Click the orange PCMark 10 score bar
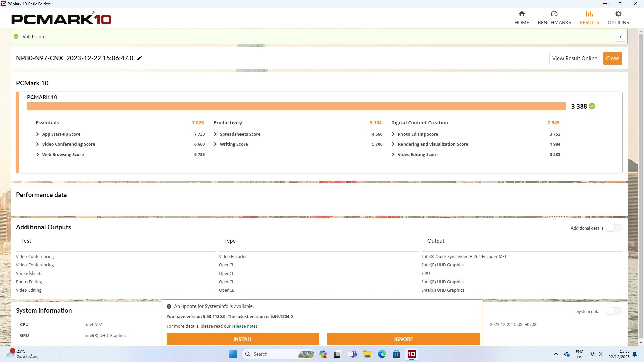This screenshot has width=644, height=362. 296,106
